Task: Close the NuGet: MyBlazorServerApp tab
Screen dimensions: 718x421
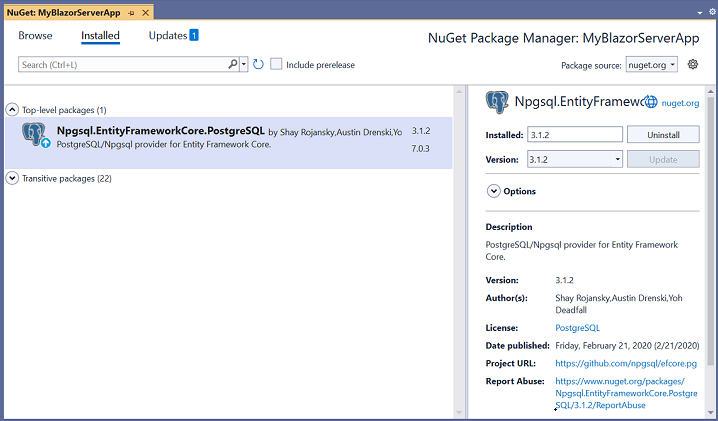Action: (x=145, y=13)
